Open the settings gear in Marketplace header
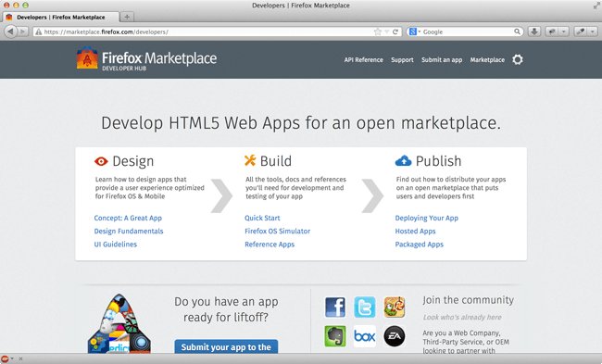 518,59
